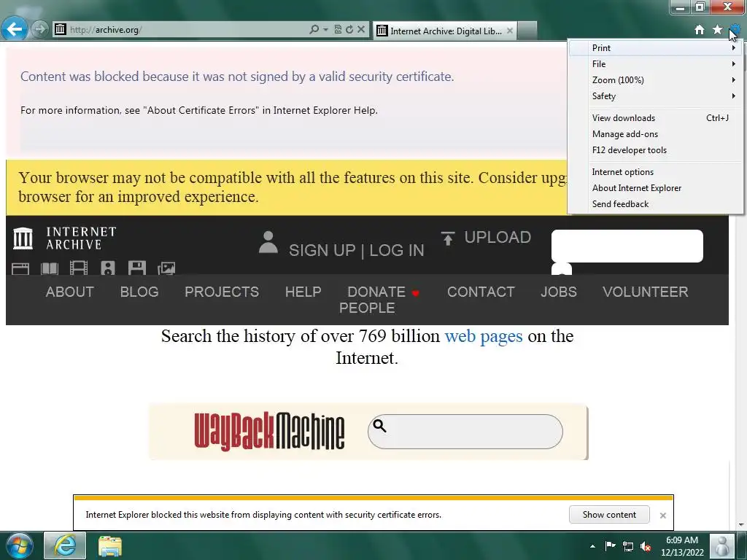Click the Show content button
This screenshot has width=747, height=560.
coord(609,515)
